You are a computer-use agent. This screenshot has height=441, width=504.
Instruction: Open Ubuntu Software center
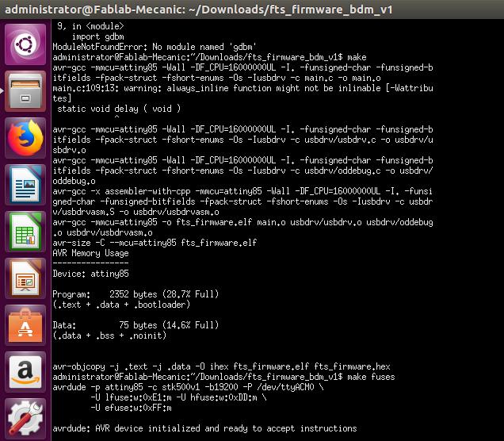click(25, 325)
